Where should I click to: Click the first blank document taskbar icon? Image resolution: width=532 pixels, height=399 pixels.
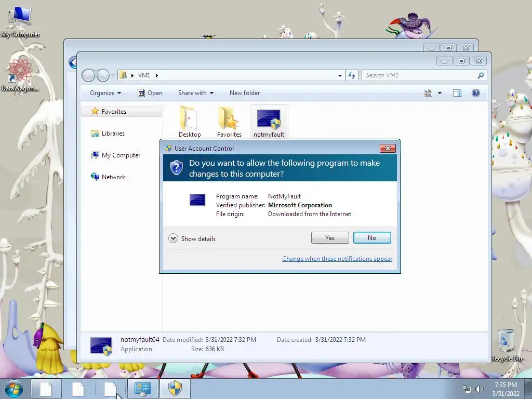[46, 389]
